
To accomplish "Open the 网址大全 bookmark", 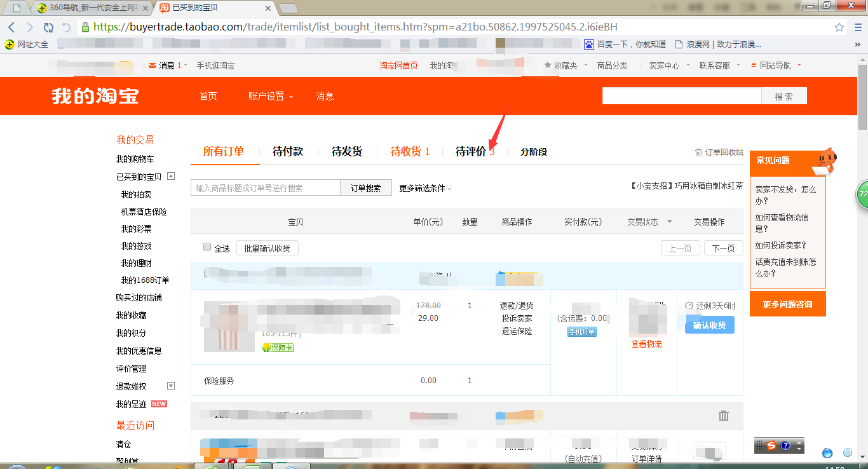I will point(27,44).
